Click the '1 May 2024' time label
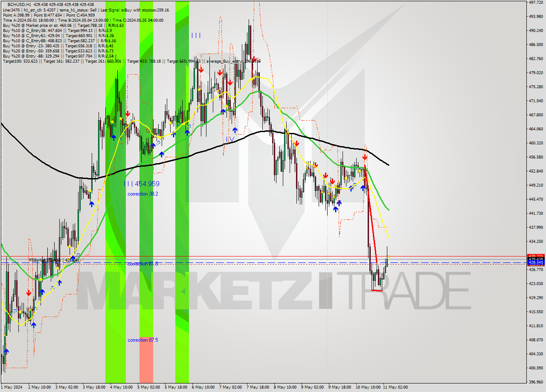This screenshot has height=392, width=546. [12, 387]
